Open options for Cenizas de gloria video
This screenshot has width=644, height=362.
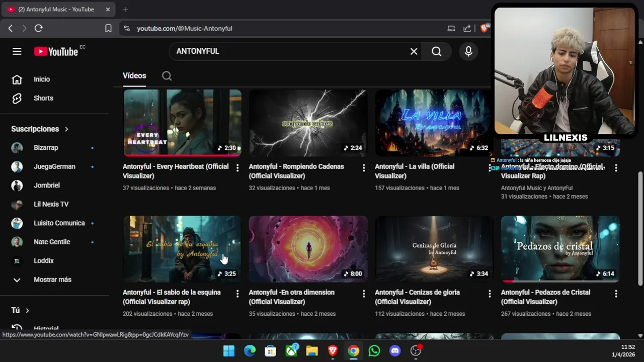click(490, 294)
